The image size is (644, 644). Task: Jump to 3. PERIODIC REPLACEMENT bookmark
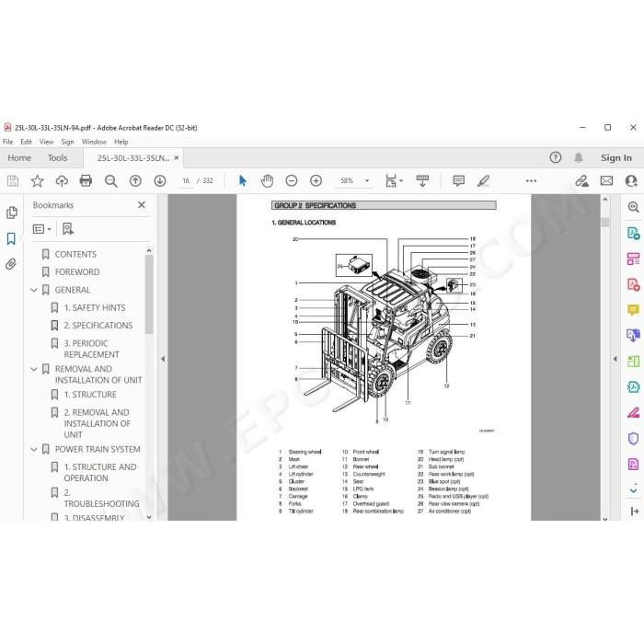click(x=92, y=349)
